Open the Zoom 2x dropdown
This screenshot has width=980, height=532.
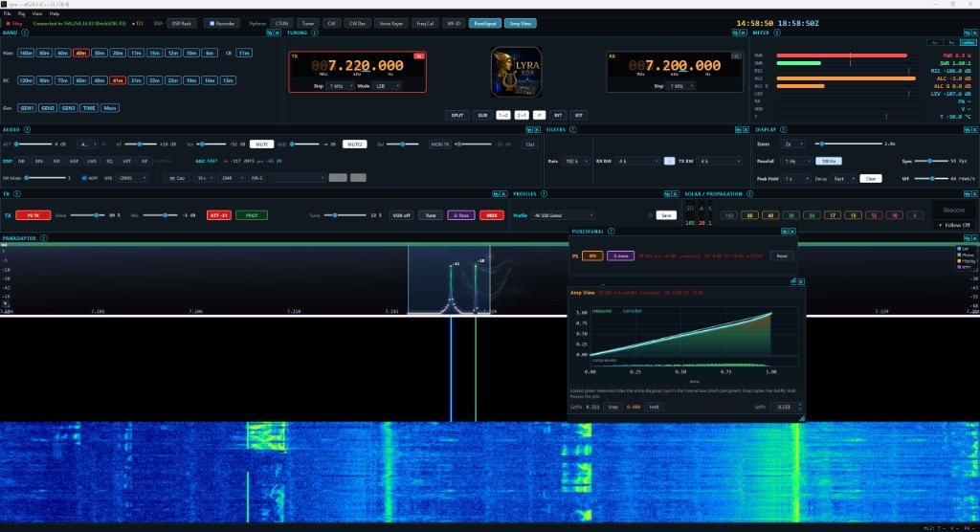(791, 144)
